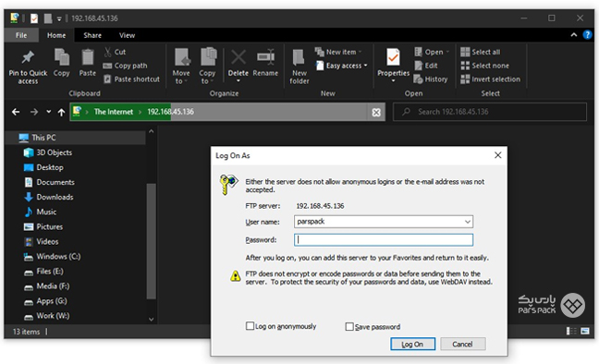This screenshot has height=364, width=599.
Task: Click navigation pane scrollbar up arrow
Action: [152, 131]
